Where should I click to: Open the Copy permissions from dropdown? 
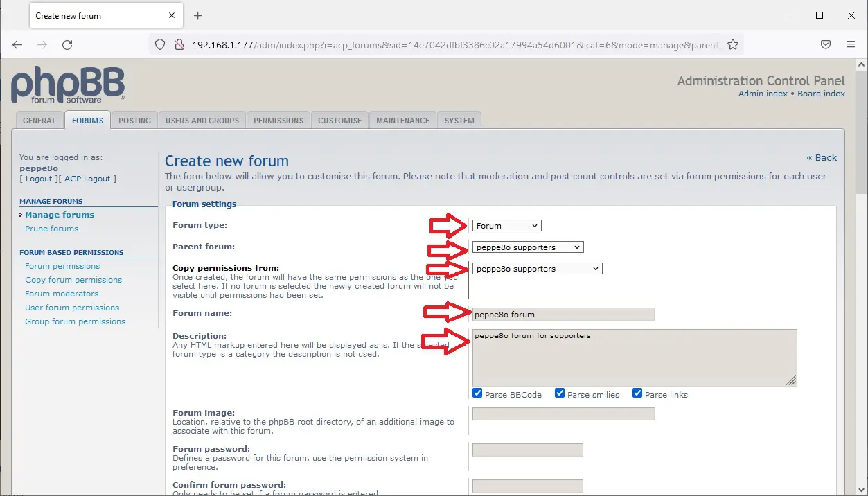click(538, 269)
